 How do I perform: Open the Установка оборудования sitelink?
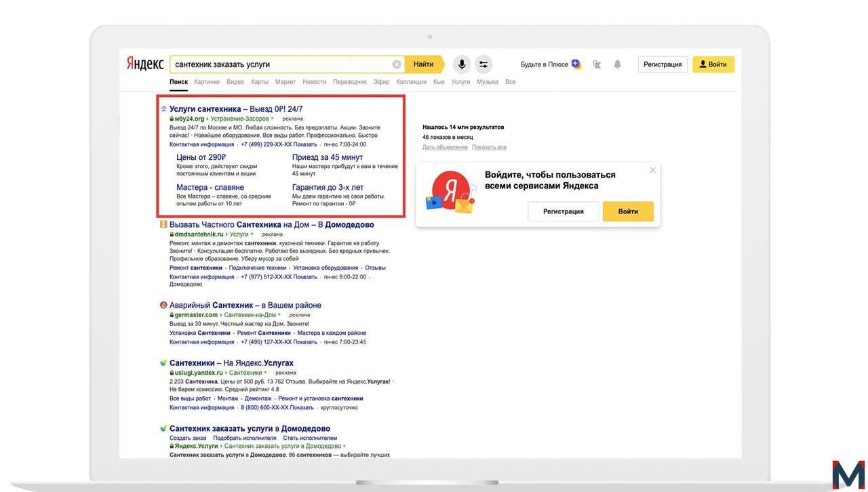click(x=325, y=268)
